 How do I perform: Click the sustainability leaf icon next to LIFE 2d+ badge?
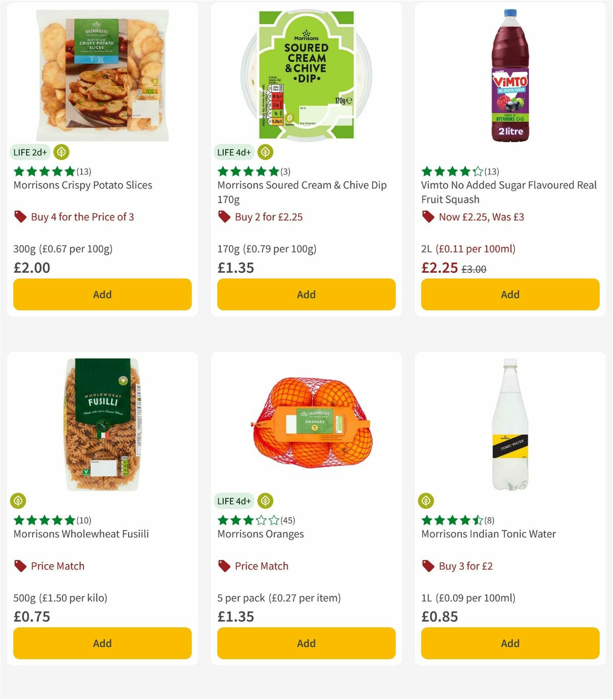pyautogui.click(x=61, y=152)
